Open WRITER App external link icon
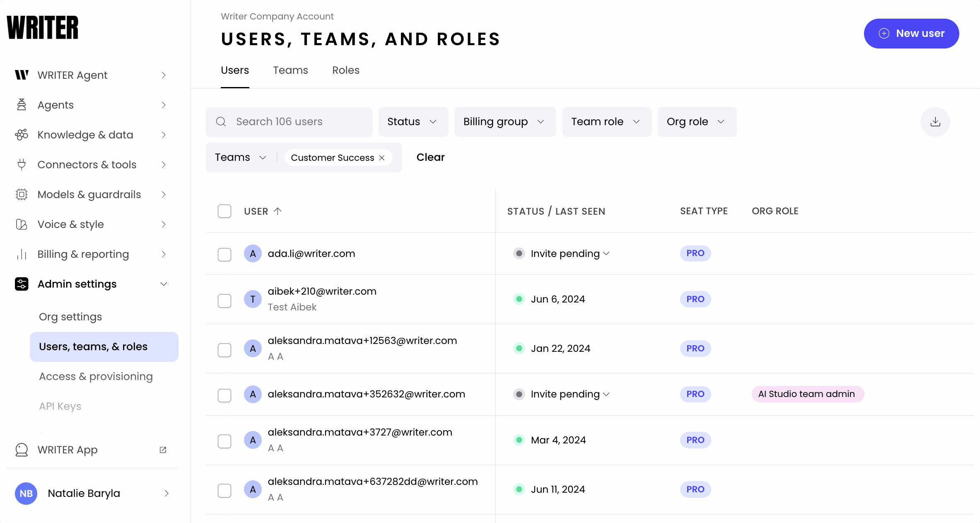The image size is (980, 523). 163,450
